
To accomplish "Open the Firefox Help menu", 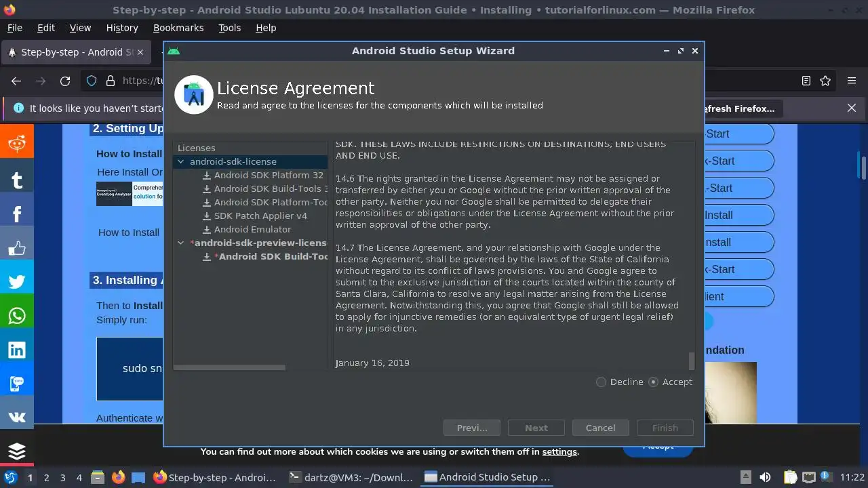I will tap(266, 28).
